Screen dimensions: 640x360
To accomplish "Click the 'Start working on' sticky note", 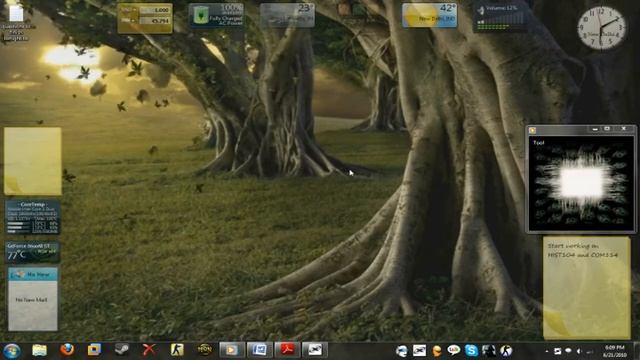I will [x=587, y=287].
